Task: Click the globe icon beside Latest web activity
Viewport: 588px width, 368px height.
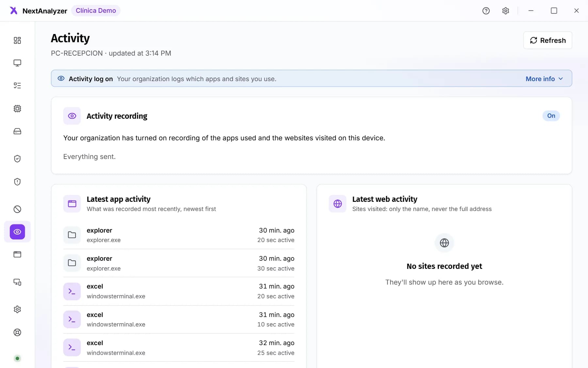Action: [337, 204]
